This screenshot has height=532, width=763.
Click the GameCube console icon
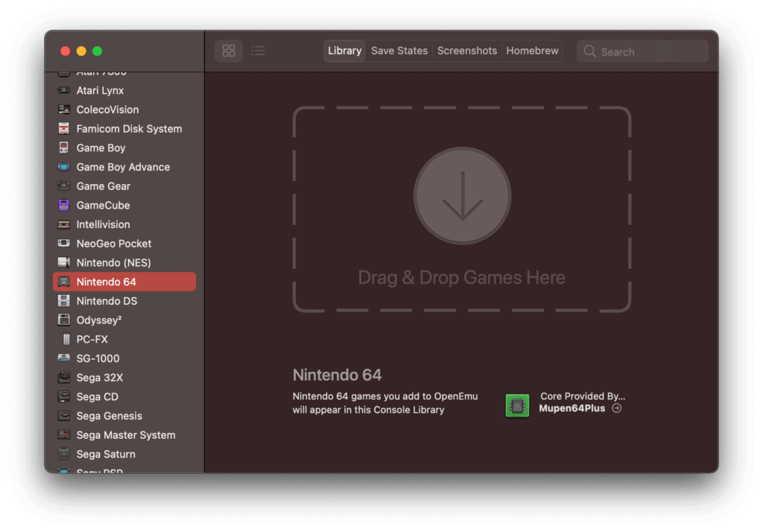point(64,205)
